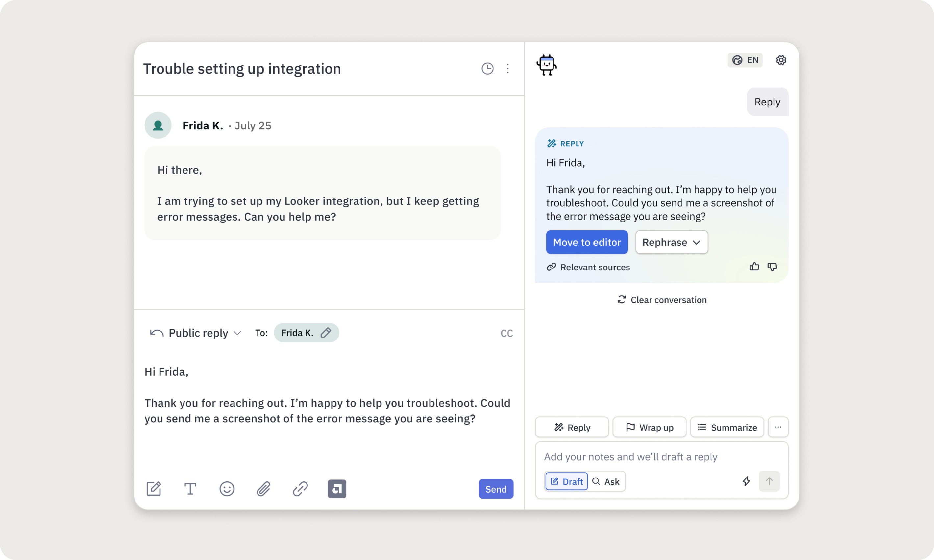Click the lightning bolt shortcuts icon

point(746,481)
